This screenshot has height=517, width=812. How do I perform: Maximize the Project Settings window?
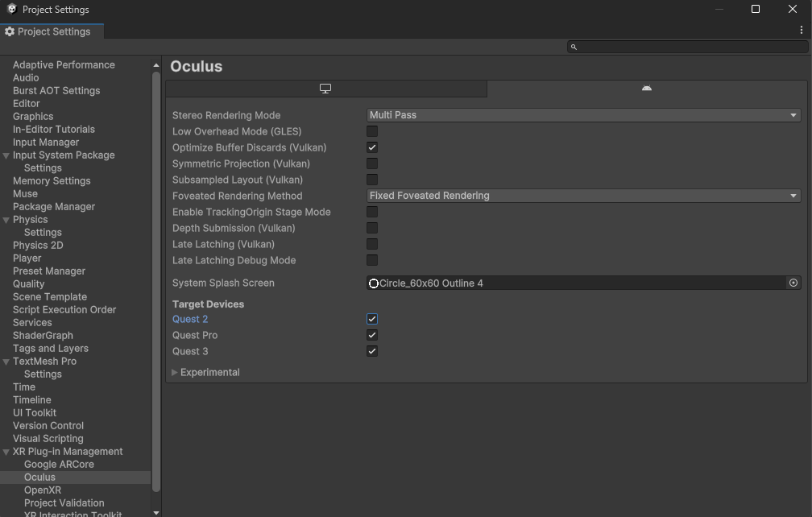click(x=756, y=10)
